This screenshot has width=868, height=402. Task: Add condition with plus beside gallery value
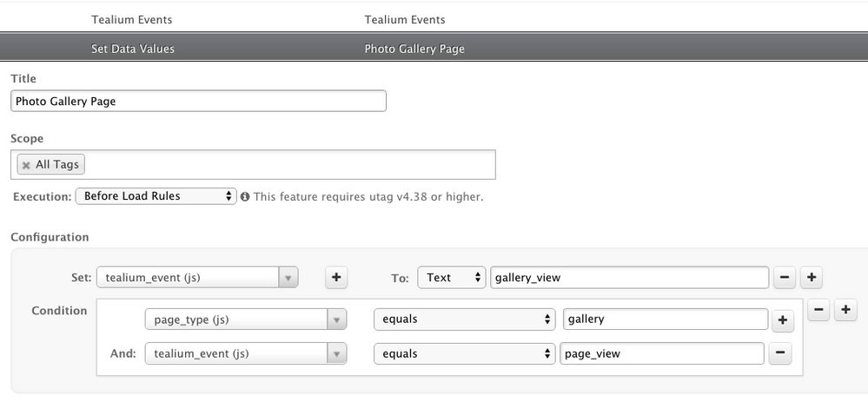(782, 320)
